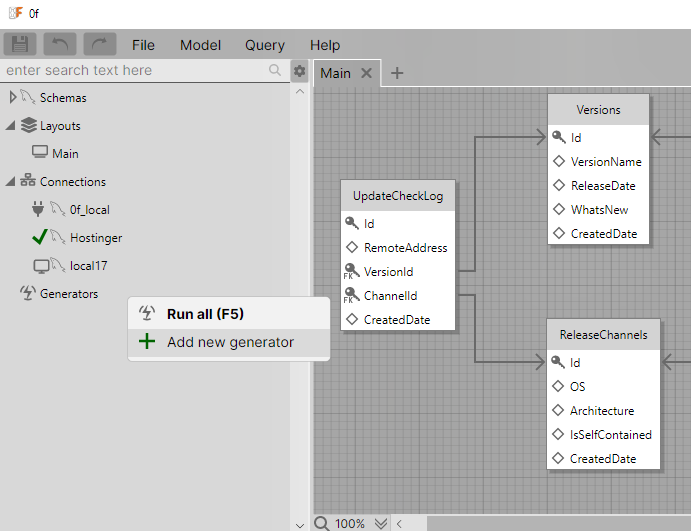
Task: Click the Redo arrow button
Action: [100, 44]
